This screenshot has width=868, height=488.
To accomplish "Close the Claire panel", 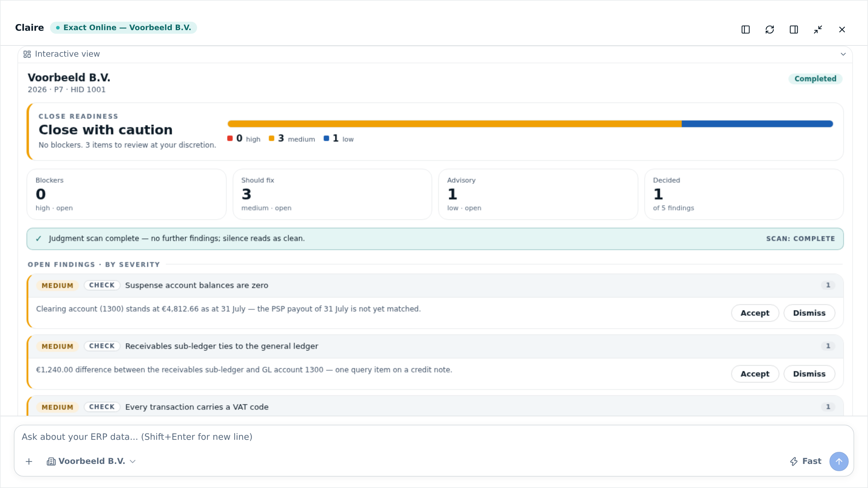I will (842, 30).
